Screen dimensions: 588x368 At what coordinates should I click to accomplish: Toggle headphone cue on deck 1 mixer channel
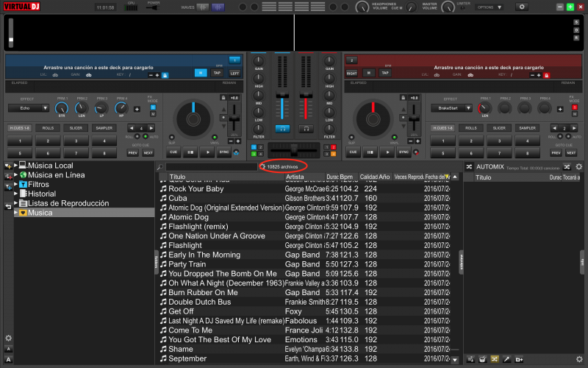(282, 129)
